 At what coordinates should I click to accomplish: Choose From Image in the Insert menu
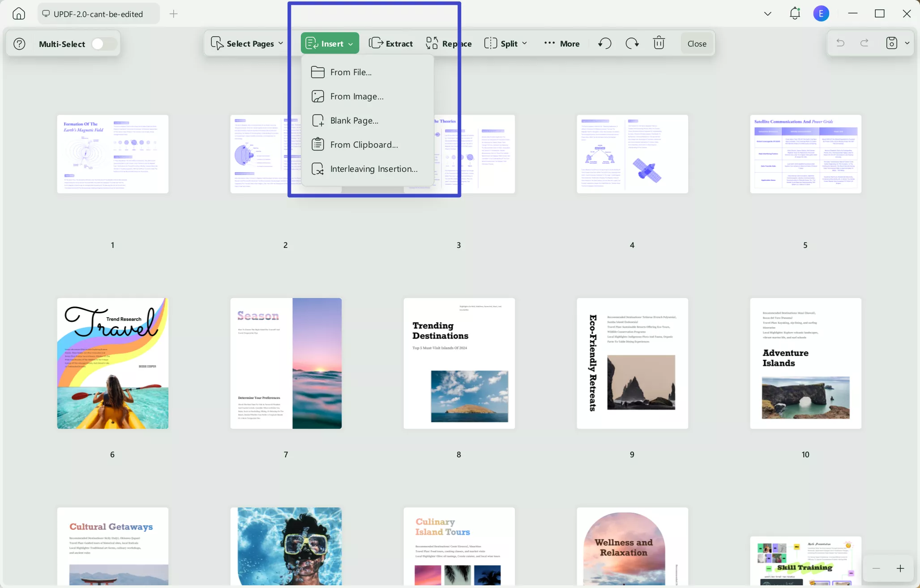tap(356, 96)
